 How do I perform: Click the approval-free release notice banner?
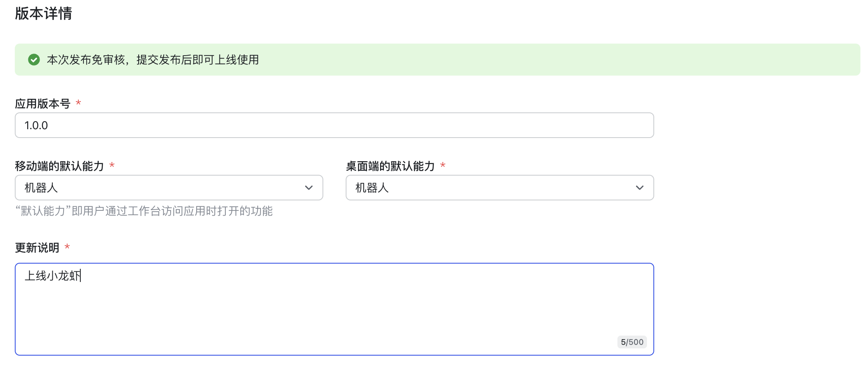[434, 60]
